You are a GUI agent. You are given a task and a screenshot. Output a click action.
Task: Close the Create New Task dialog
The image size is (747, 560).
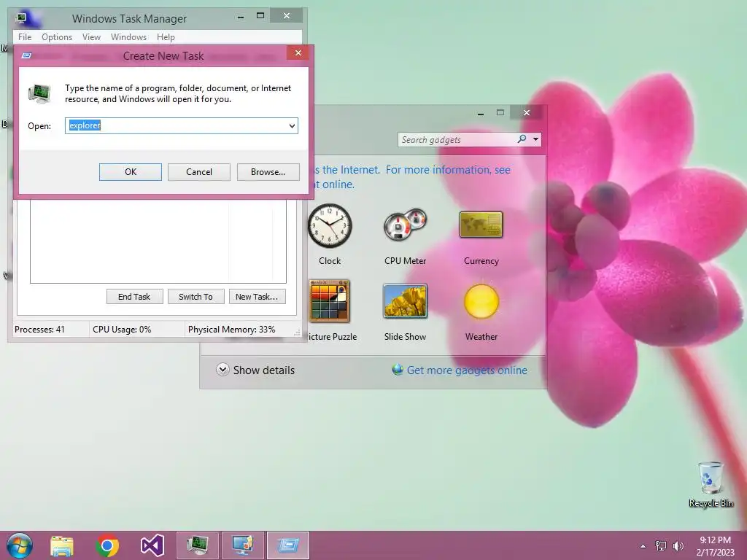[x=298, y=52]
